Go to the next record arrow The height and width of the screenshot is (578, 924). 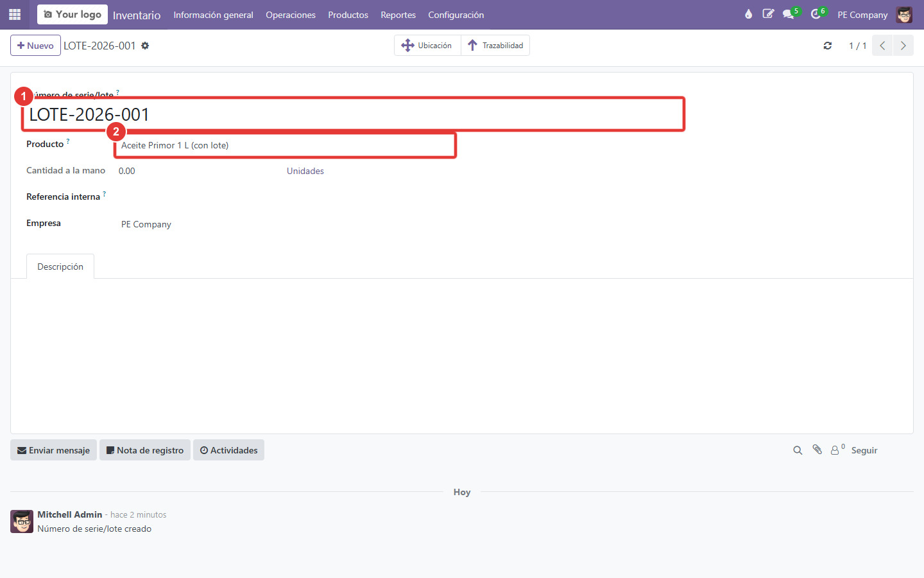[x=903, y=46]
